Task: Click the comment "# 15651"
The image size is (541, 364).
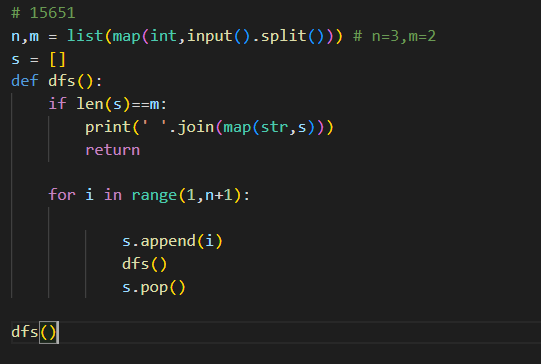Action: point(43,13)
